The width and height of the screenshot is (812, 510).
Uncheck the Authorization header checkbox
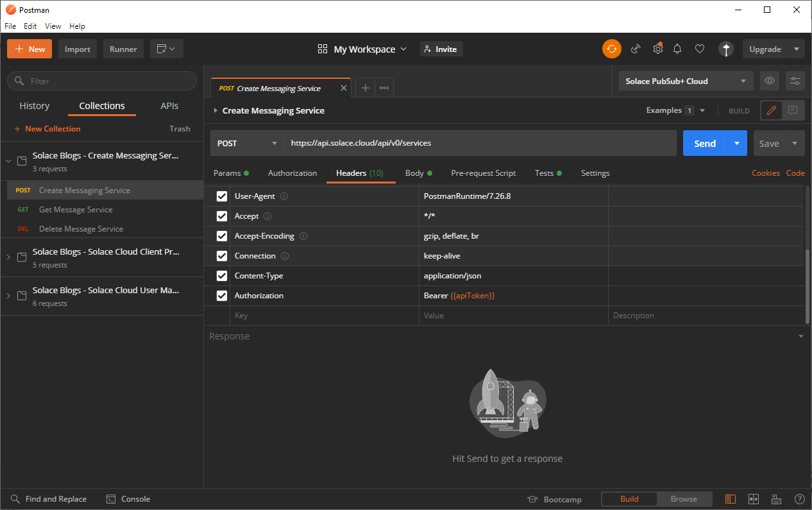pos(222,296)
